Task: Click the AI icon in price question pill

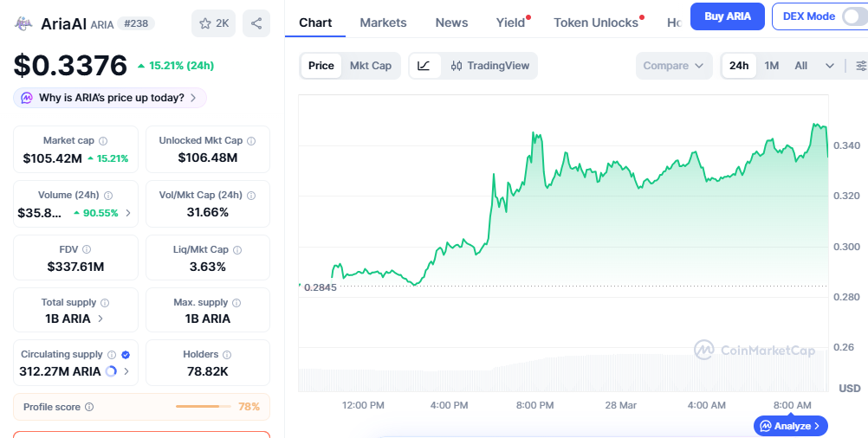Action: [27, 98]
